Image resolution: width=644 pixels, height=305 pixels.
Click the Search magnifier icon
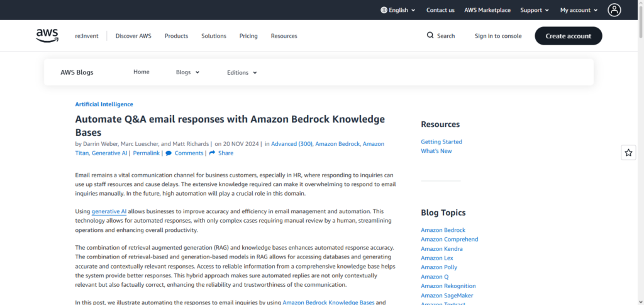(x=430, y=35)
